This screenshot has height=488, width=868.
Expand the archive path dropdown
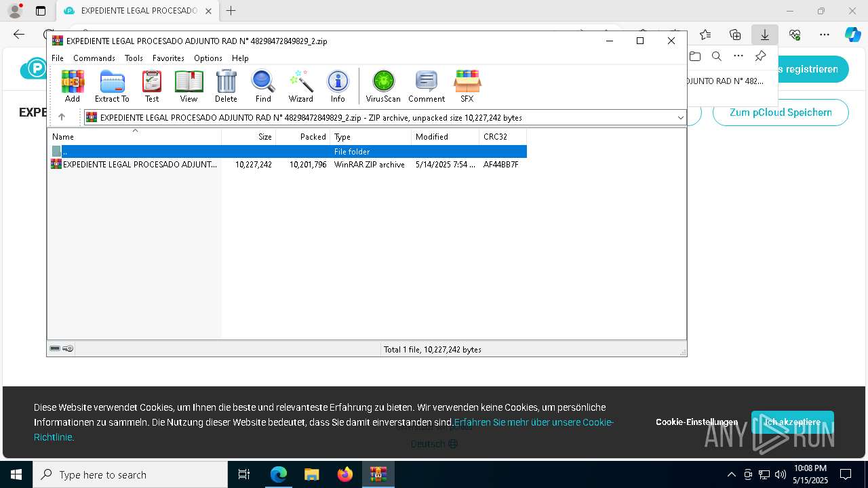(x=680, y=118)
